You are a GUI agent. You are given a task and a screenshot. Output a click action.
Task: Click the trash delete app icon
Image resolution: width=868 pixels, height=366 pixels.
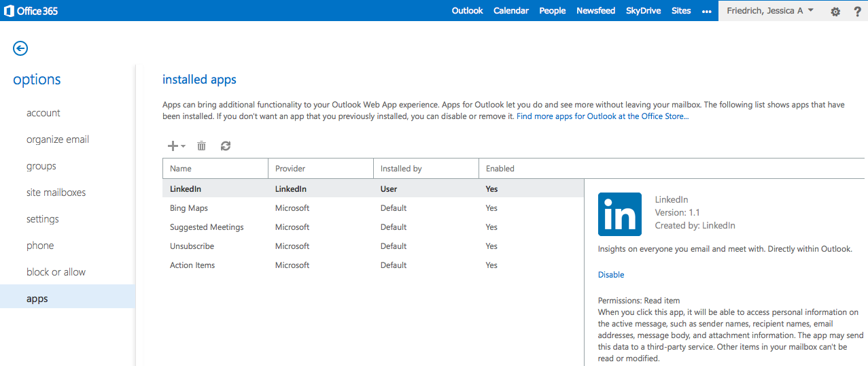click(x=201, y=146)
